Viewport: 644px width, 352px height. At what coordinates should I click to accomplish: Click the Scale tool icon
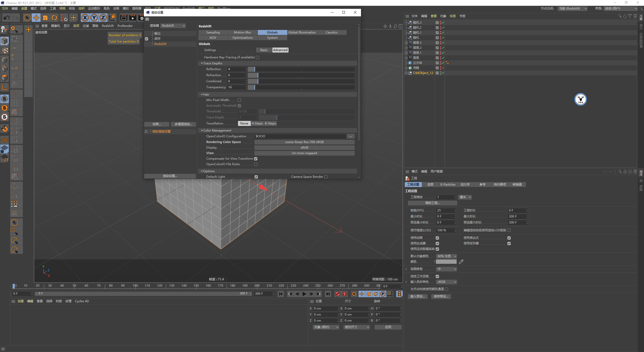pyautogui.click(x=46, y=18)
